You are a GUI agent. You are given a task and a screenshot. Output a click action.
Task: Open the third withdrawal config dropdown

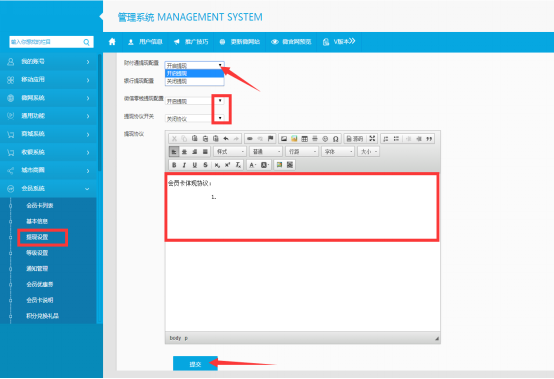194,101
